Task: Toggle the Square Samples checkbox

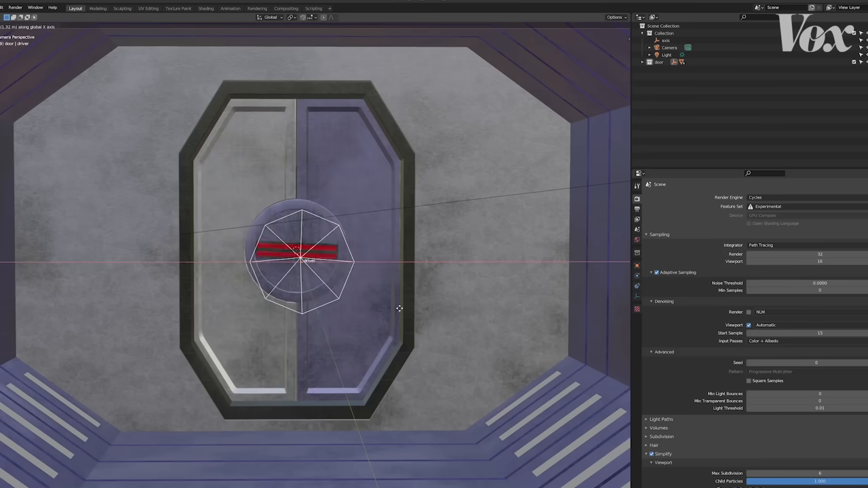Action: [749, 380]
